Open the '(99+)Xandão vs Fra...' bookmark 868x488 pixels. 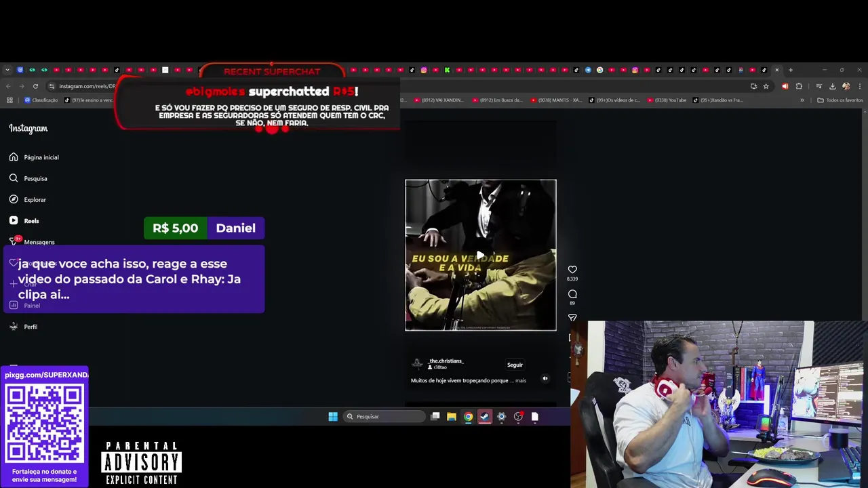pyautogui.click(x=718, y=100)
